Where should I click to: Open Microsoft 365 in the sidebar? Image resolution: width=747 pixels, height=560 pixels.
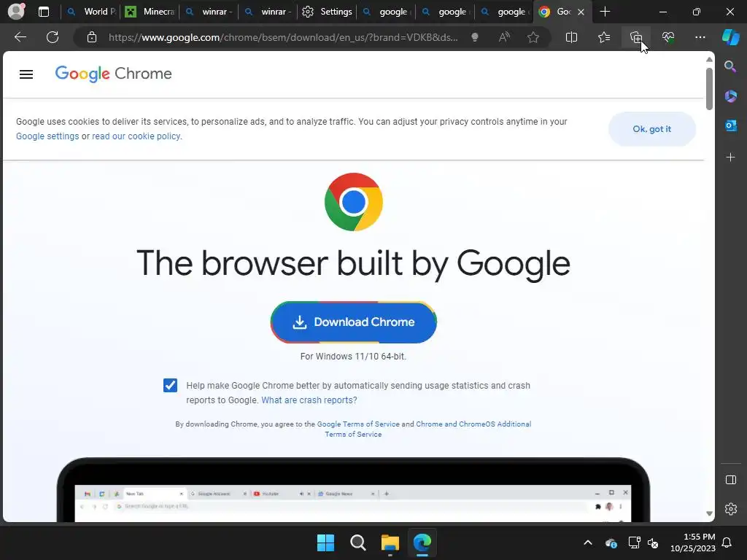730,96
